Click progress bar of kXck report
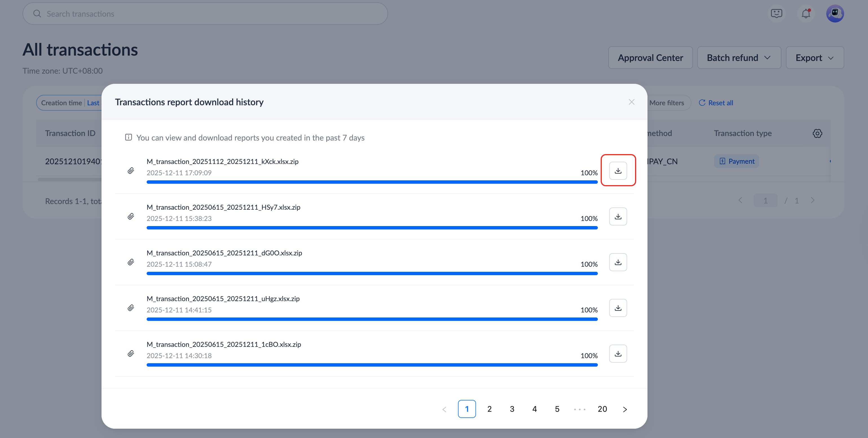868x438 pixels. point(372,182)
